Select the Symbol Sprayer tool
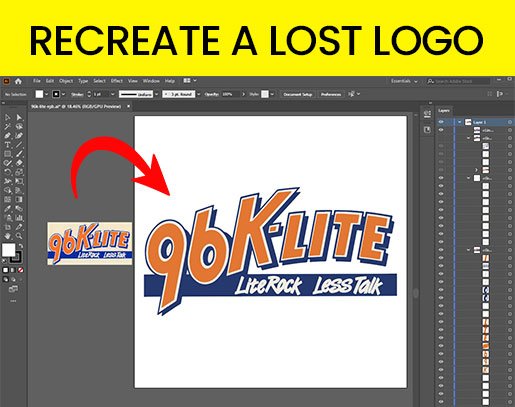The width and height of the screenshot is (515, 407). point(8,218)
